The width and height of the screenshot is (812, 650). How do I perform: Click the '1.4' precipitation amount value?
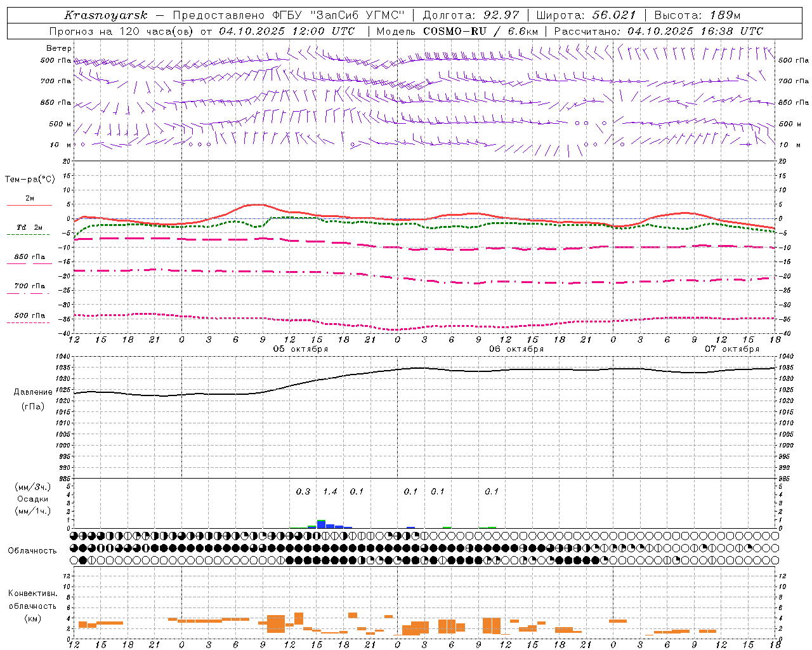tap(330, 491)
